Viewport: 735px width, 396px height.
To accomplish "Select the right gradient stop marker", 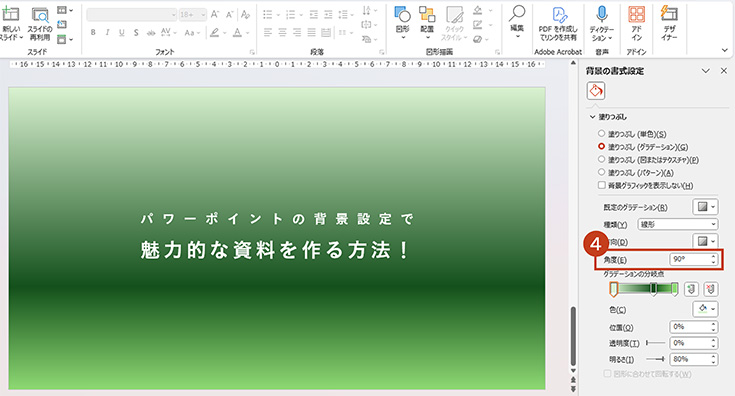I will pos(675,290).
